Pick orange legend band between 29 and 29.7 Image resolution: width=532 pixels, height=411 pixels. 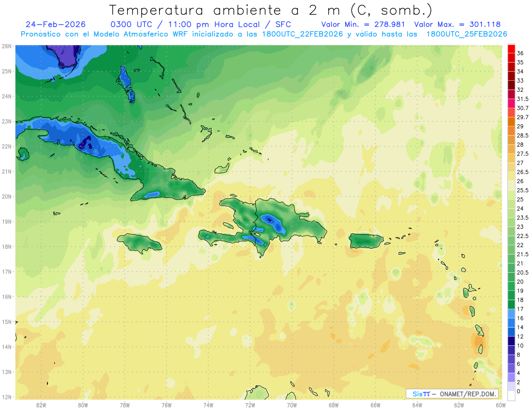pos(511,122)
